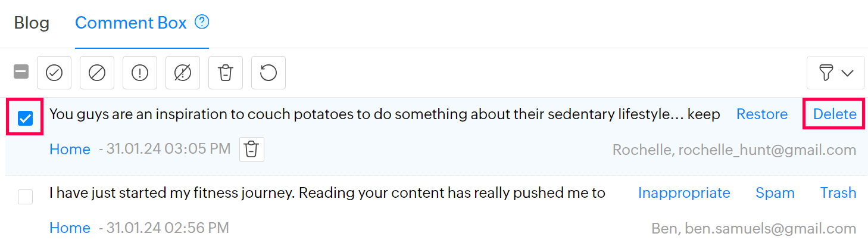868x252 pixels.
Task: Click Delete on Rochelle's comment
Action: [x=835, y=114]
